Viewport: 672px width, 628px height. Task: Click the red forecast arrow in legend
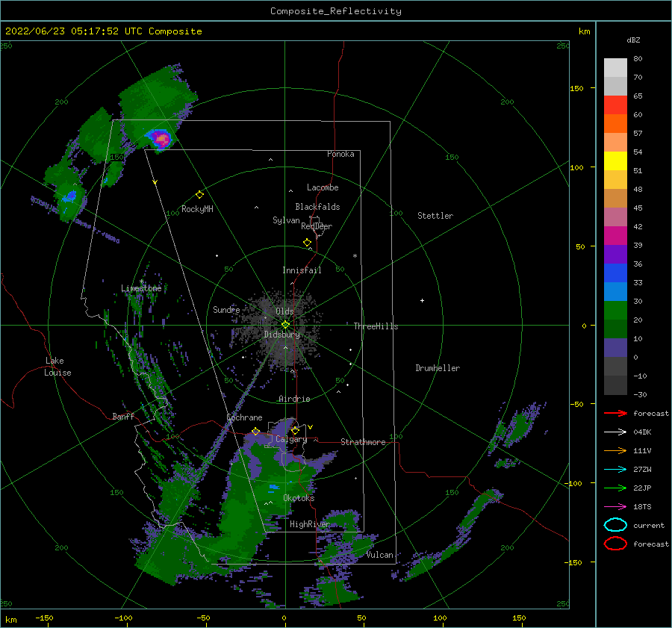tap(615, 413)
